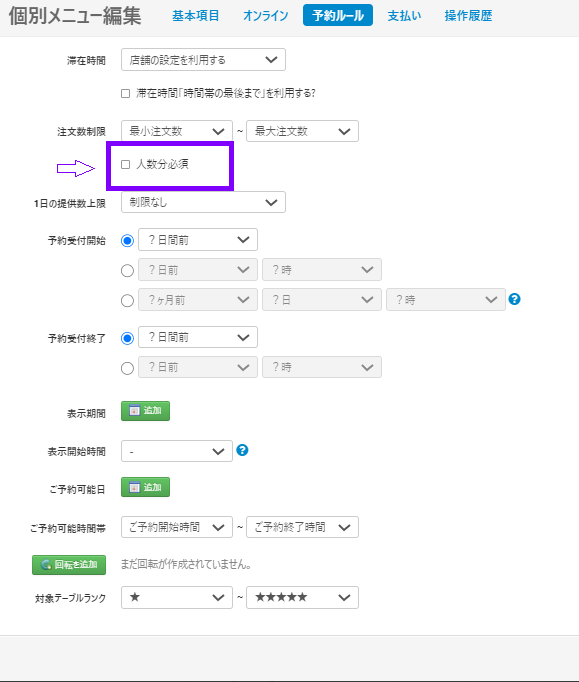
Task: Check 滞在時間「時間帯の最後まで」を利用する option
Action: tap(126, 94)
